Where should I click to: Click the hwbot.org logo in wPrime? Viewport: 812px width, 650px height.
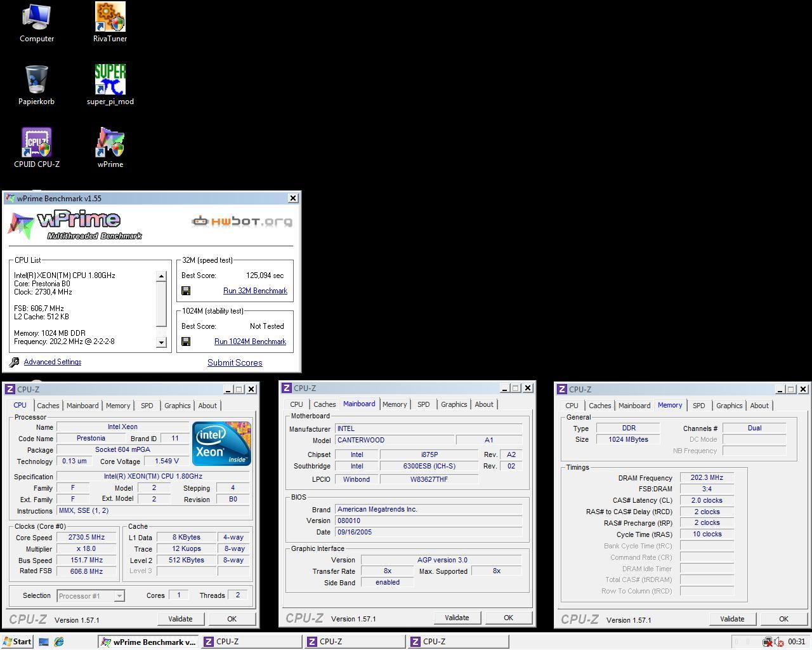pos(242,222)
